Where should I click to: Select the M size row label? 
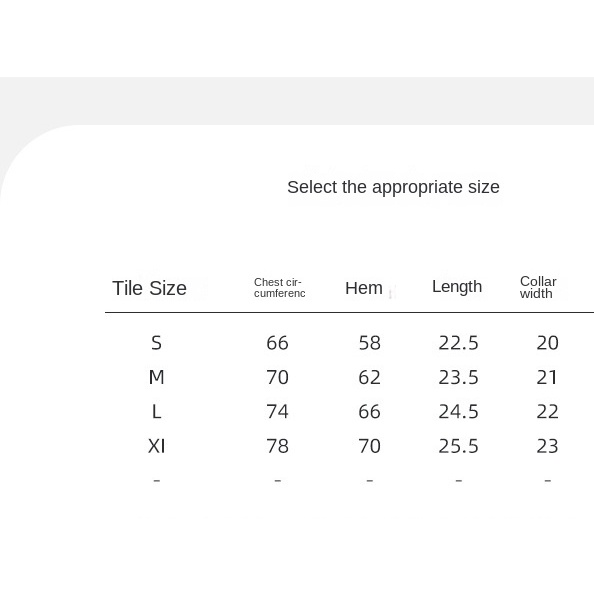pyautogui.click(x=156, y=377)
